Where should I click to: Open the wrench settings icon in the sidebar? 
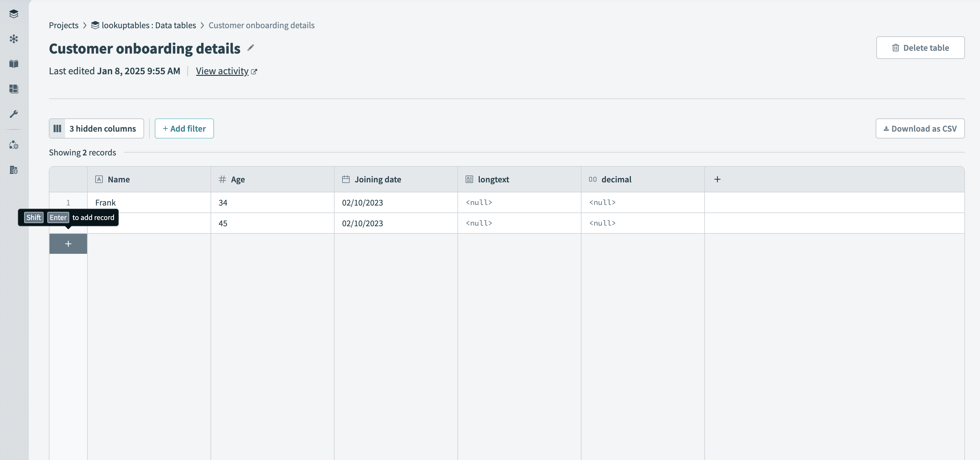coord(14,113)
